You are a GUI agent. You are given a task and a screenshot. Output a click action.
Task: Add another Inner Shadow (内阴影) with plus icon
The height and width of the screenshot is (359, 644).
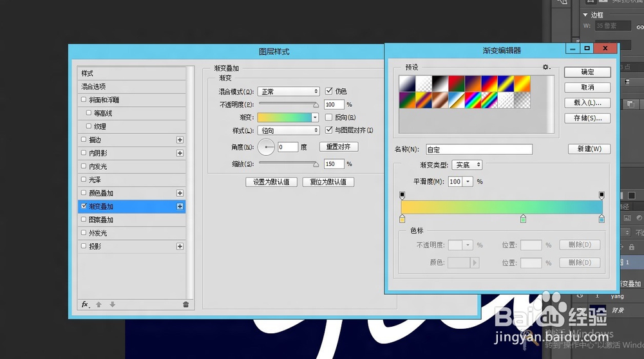(180, 153)
